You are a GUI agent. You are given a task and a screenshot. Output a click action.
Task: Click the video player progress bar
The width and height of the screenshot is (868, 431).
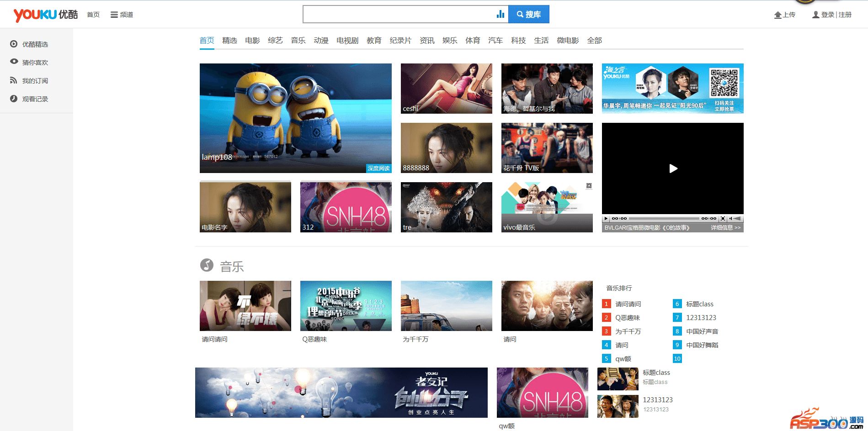pos(664,219)
